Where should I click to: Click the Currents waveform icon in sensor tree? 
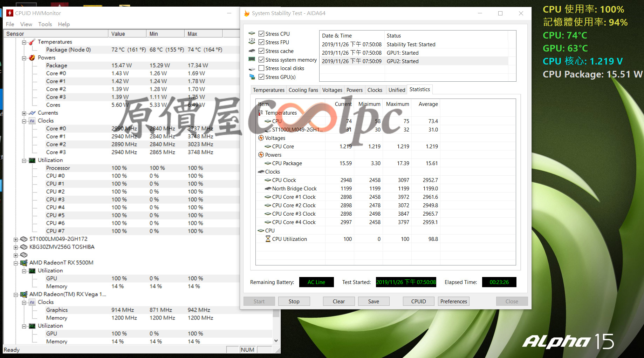tap(32, 113)
